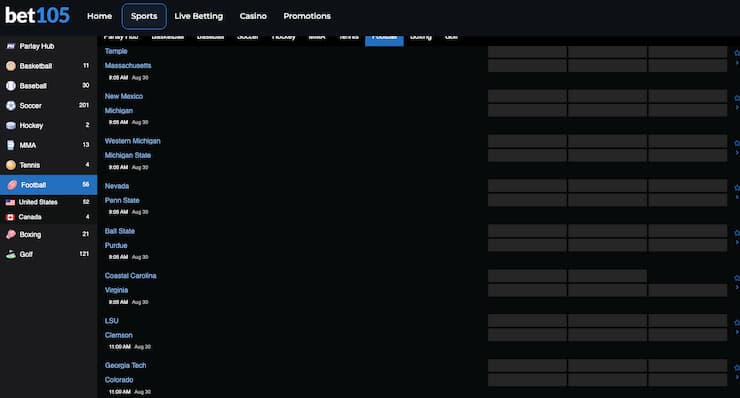Viewport: 740px width, 398px height.
Task: Open Live Betting in top navigation
Action: point(199,16)
